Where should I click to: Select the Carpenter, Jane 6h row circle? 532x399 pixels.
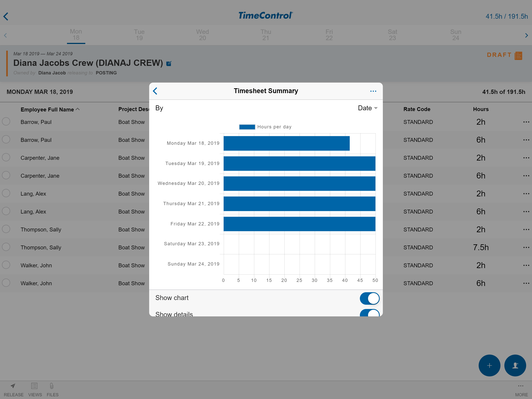pos(6,175)
